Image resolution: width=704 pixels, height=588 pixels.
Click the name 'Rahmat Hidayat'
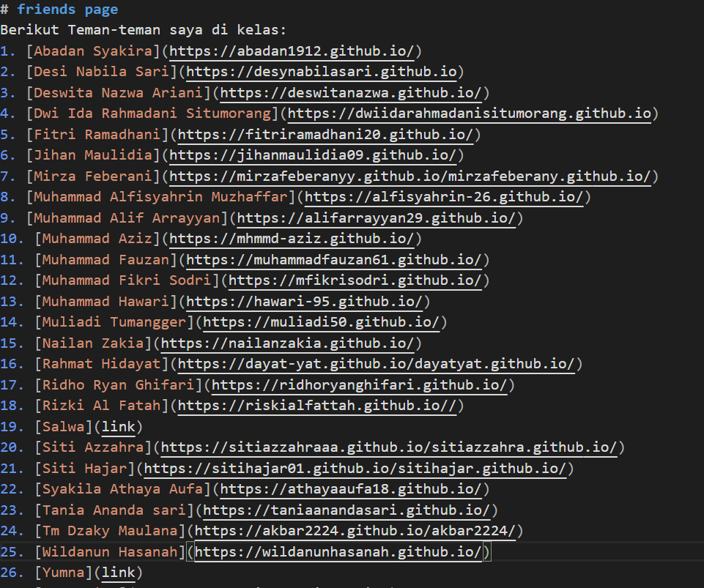[x=102, y=364]
